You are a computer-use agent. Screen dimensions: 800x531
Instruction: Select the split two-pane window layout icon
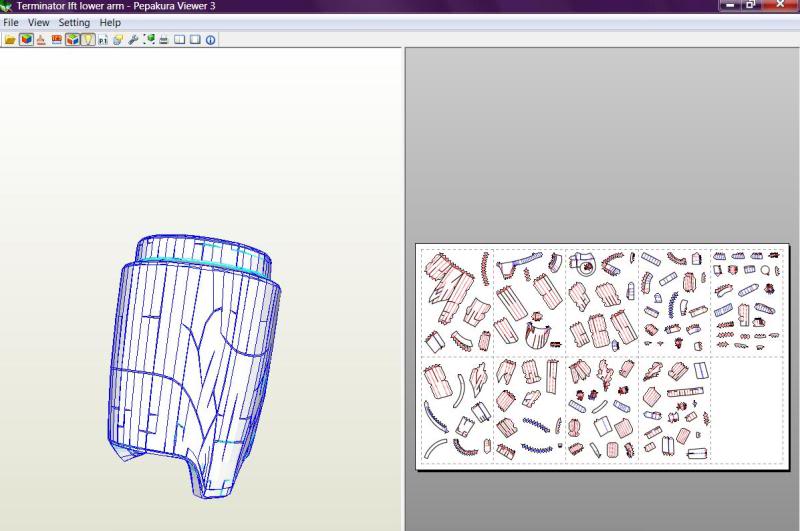(180, 40)
